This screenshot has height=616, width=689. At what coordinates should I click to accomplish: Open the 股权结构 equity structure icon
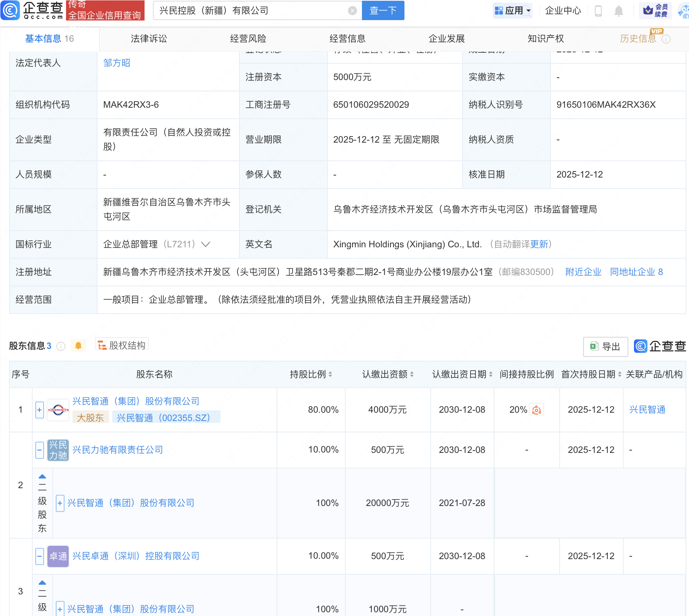[x=101, y=346]
